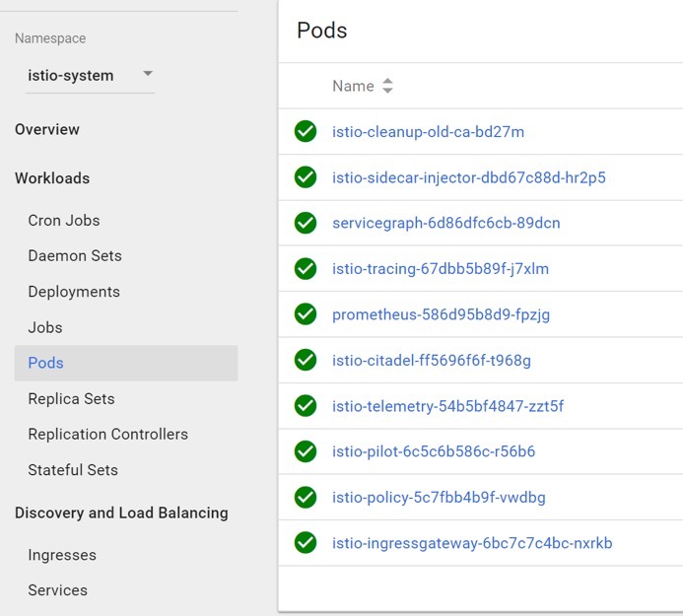Select Replica Sets from the sidebar
The height and width of the screenshot is (616, 683).
pyautogui.click(x=71, y=398)
